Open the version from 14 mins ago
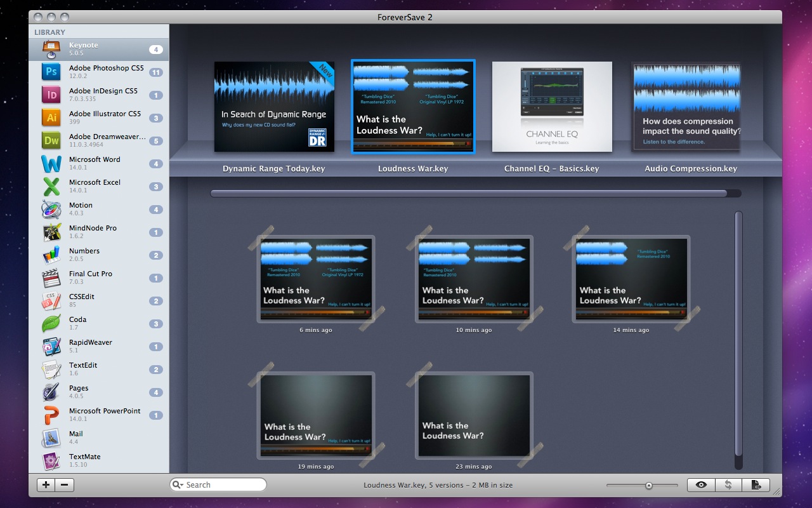 [x=631, y=279]
